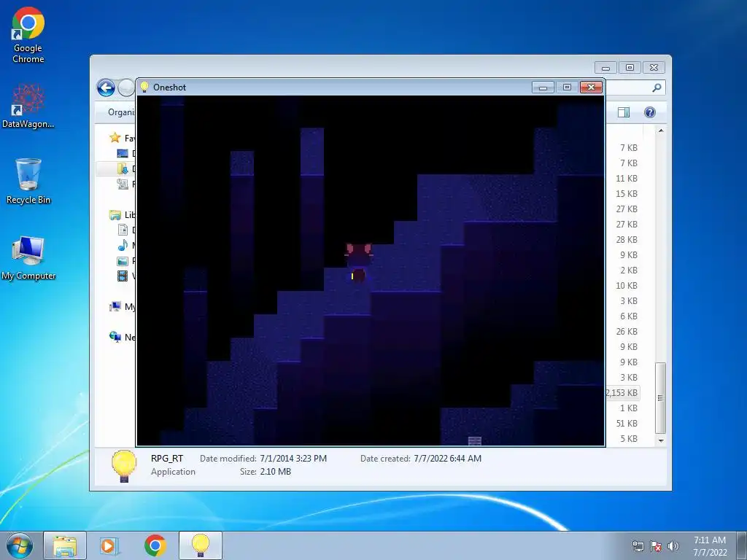
Task: Select the Music note library icon
Action: coord(123,245)
